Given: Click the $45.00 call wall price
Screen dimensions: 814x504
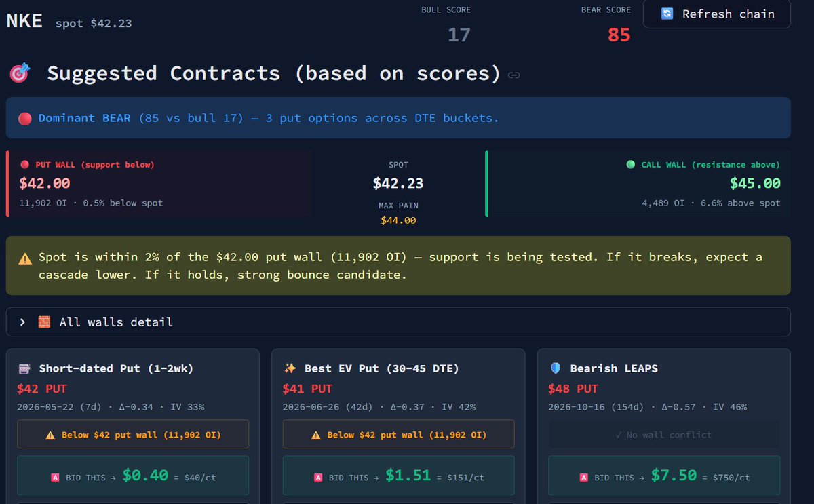Looking at the screenshot, I should click(755, 183).
